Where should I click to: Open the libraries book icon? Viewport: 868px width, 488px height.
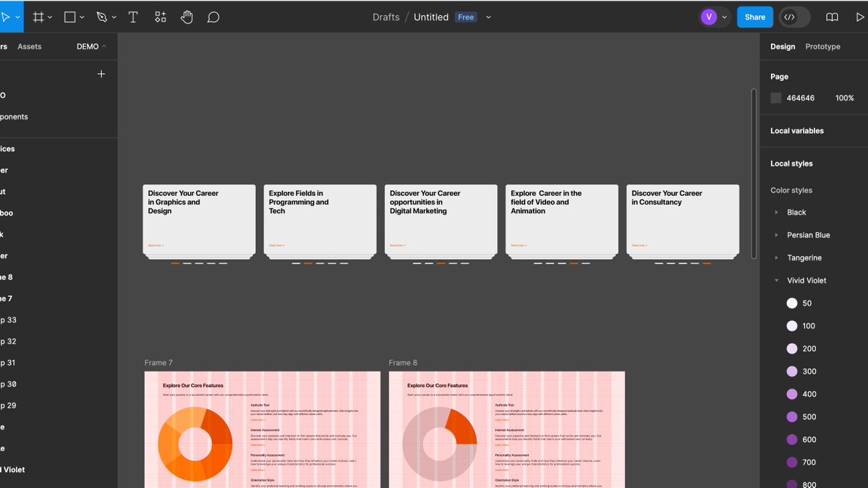(833, 17)
